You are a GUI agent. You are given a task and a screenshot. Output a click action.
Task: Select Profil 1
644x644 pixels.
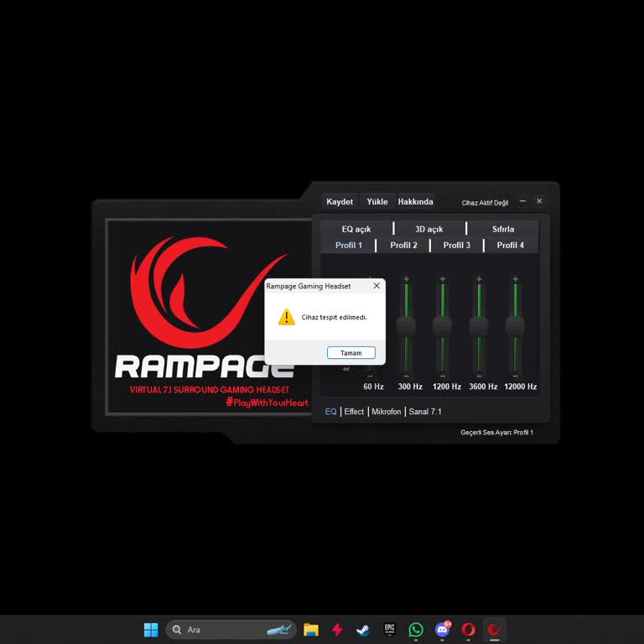[348, 245]
